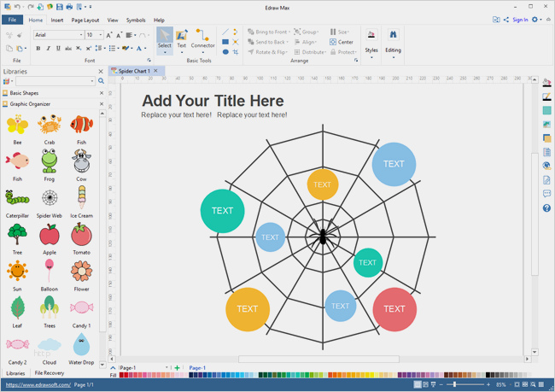Open the File menu
Screen dimensions: 555x392
click(12, 20)
